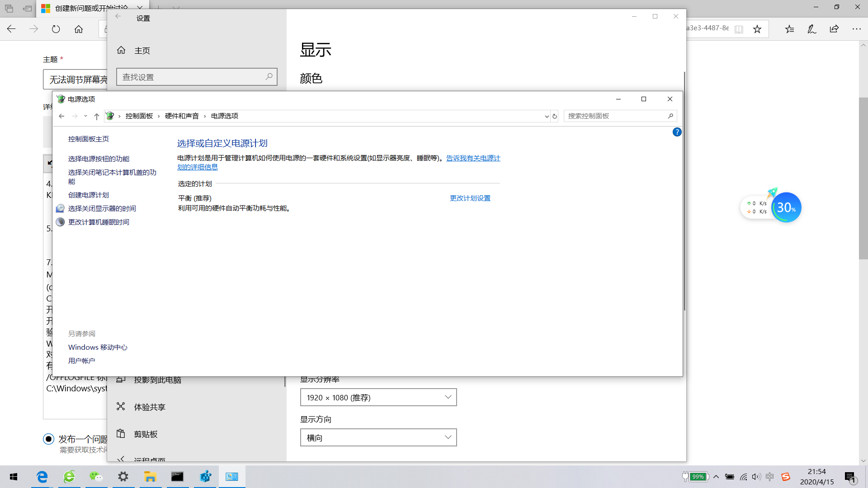Click volume icon in system tray
868x488 pixels.
[x=756, y=477]
